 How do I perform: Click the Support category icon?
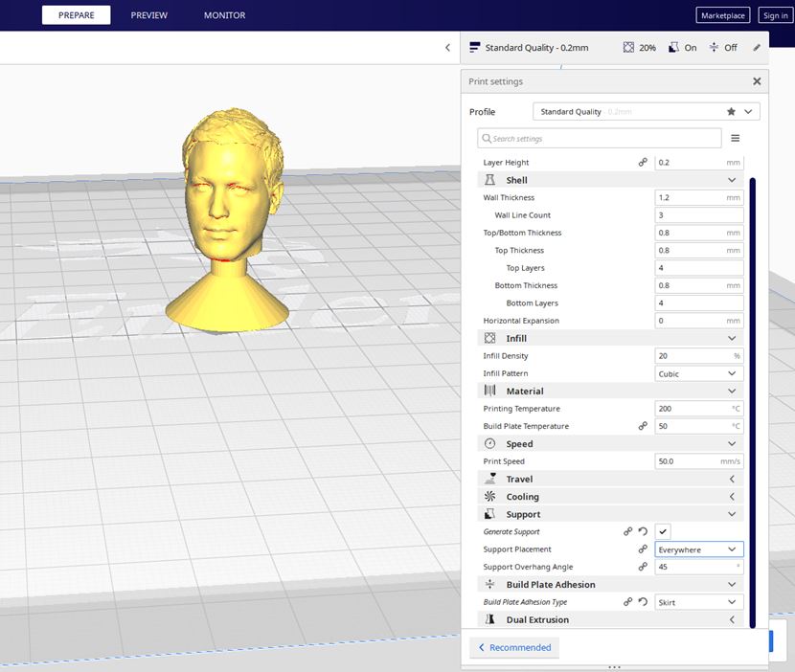point(489,514)
